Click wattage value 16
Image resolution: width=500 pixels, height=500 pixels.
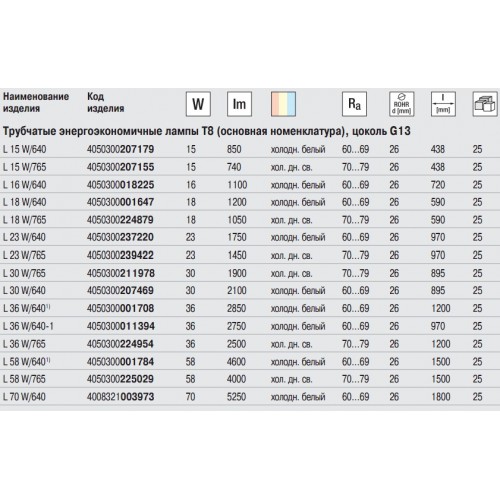tap(191, 185)
